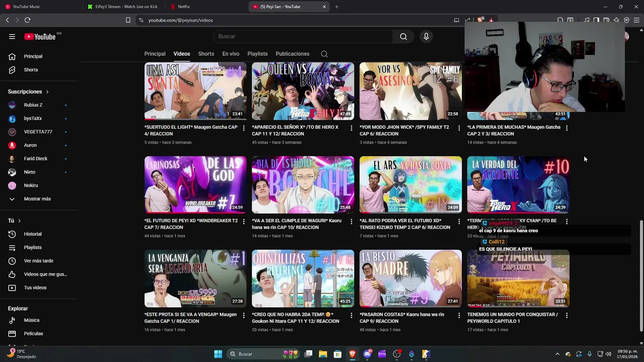Open the Brave VPN shield icon
This screenshot has width=644, height=362.
(626, 20)
